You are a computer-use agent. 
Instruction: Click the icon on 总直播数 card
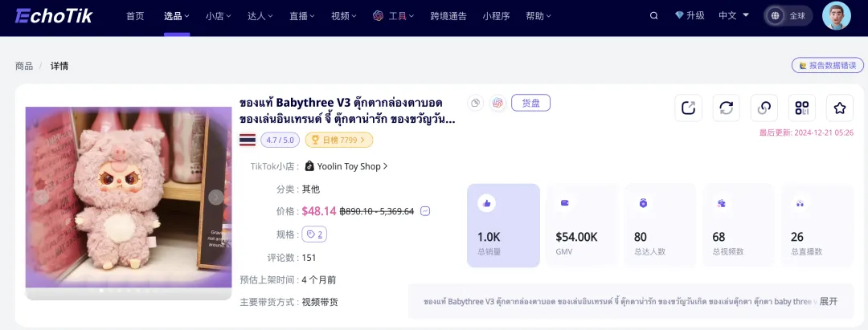800,203
